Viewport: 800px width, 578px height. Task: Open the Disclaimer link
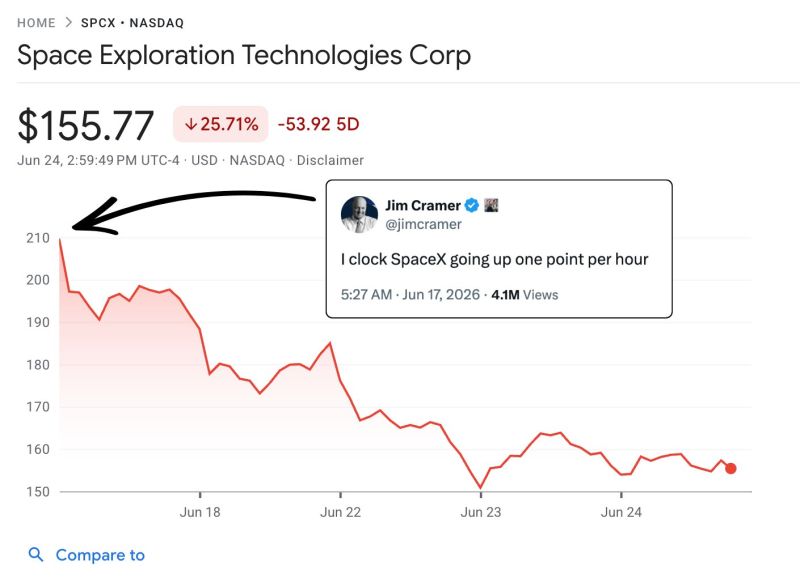pyautogui.click(x=330, y=160)
